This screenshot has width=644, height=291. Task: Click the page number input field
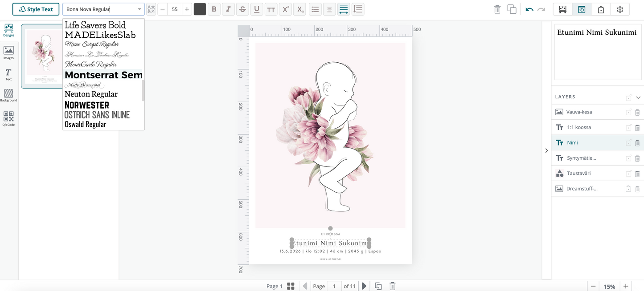click(x=334, y=286)
